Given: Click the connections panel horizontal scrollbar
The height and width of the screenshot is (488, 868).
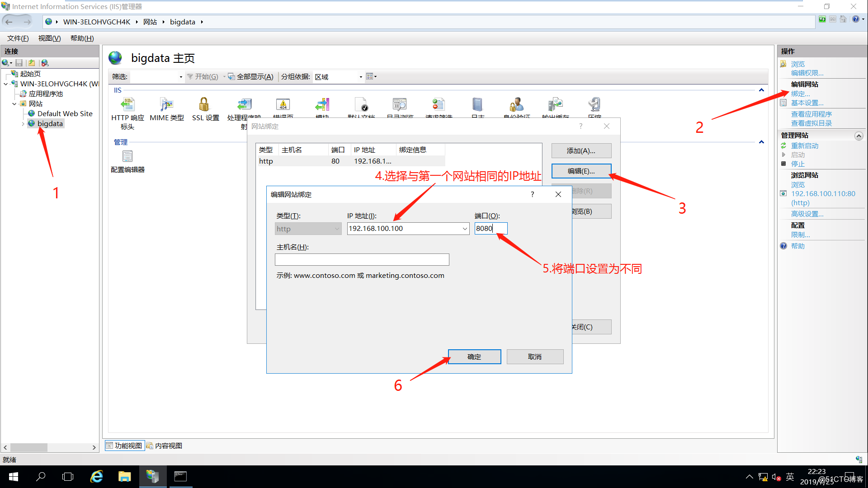Looking at the screenshot, I should pos(29,447).
